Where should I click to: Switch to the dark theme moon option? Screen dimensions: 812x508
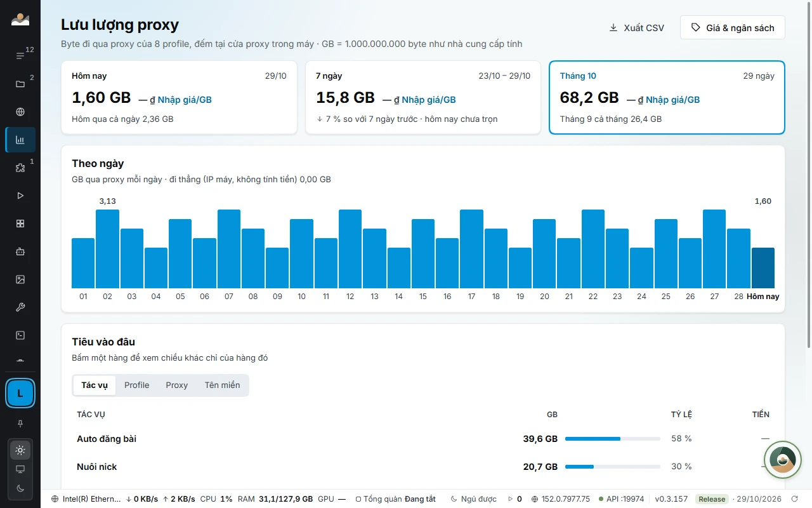20,488
